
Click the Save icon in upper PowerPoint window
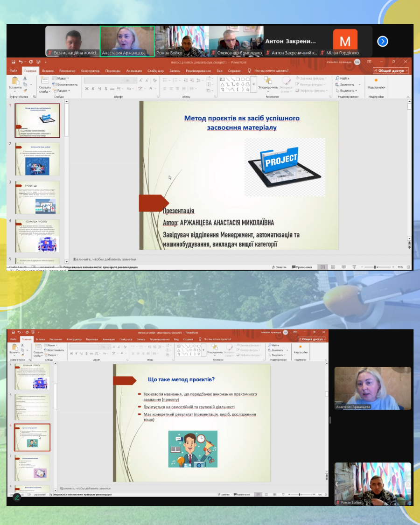[14, 62]
